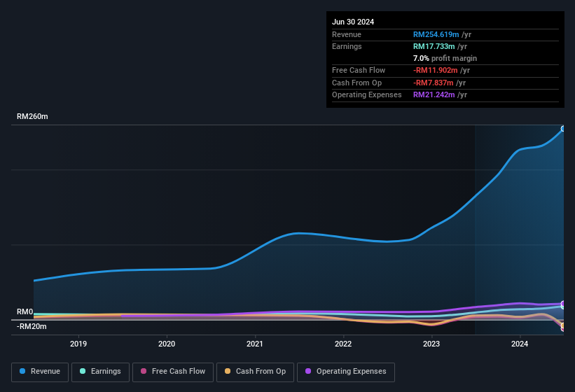Click the Cash From Op label in tooltip
Screen dimensions: 575x392
(356, 83)
